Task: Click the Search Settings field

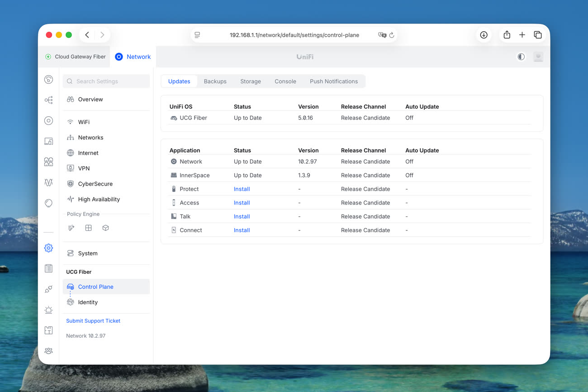Action: 106,81
